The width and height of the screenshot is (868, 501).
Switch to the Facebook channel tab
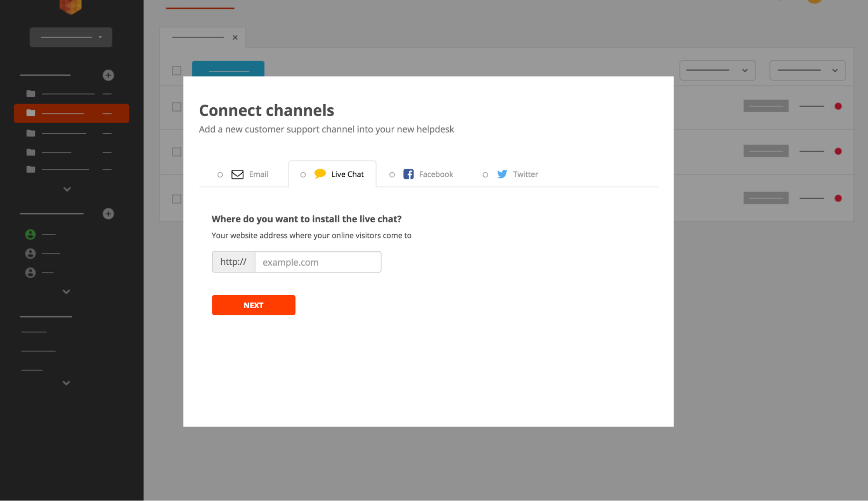(x=421, y=174)
